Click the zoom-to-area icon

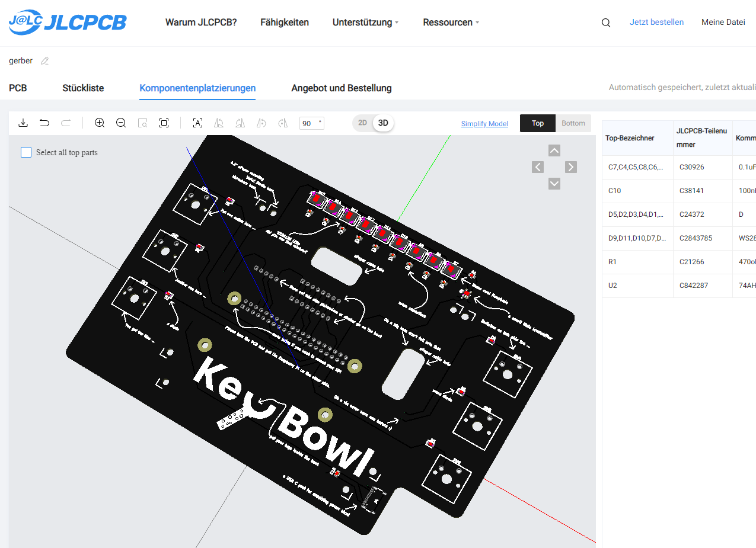coord(142,123)
